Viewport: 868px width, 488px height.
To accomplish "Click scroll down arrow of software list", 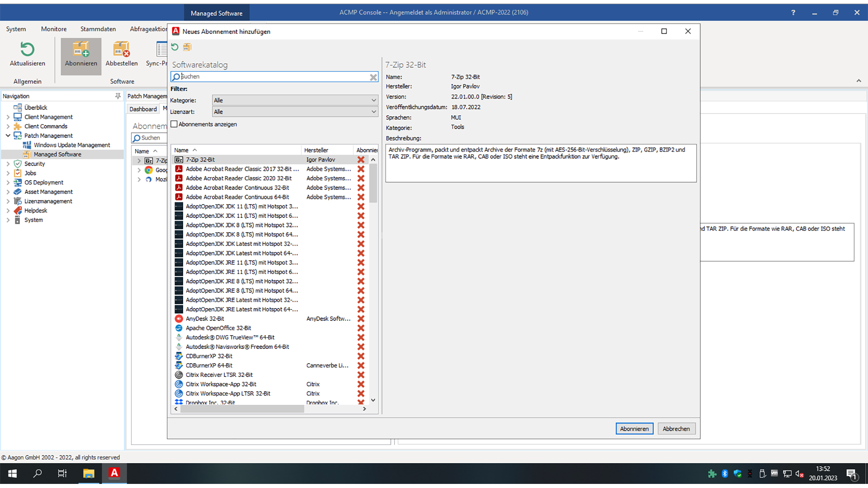I will pos(373,400).
